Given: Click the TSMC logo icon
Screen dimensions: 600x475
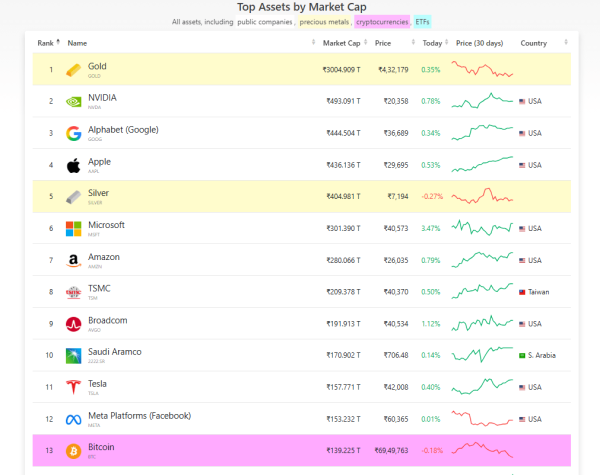Looking at the screenshot, I should pos(73,292).
